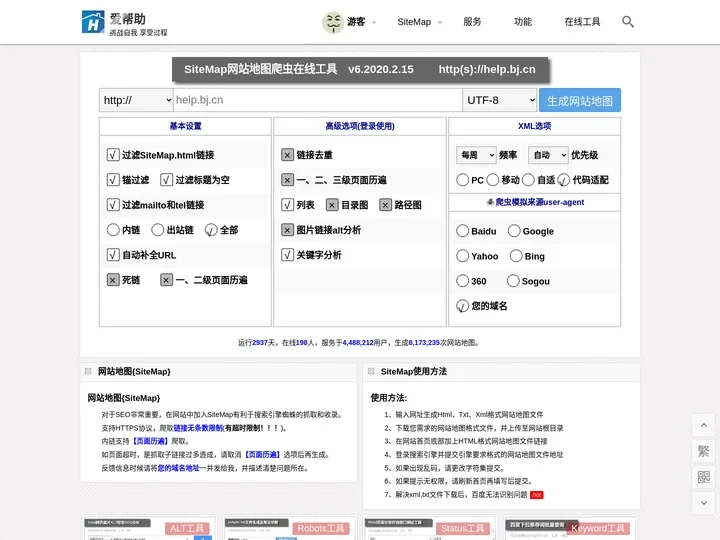Show the QR code icon
720x540 pixels.
(x=703, y=477)
